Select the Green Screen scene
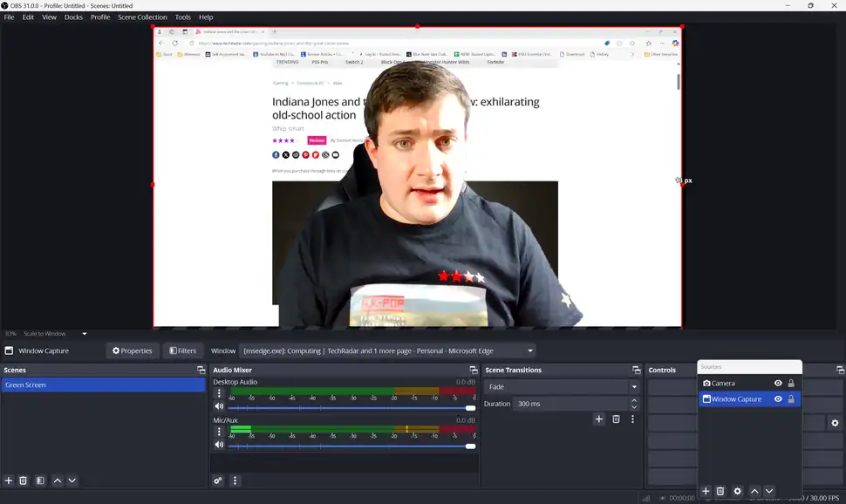 click(x=103, y=385)
